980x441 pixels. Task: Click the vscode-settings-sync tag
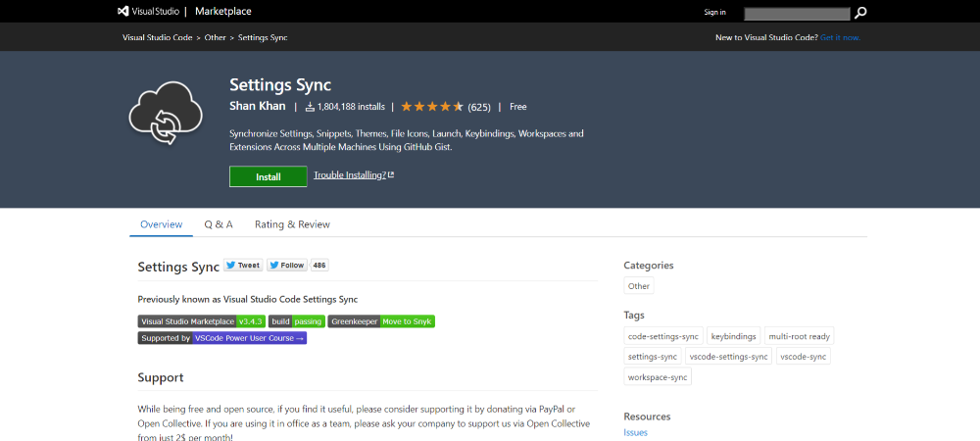click(729, 357)
